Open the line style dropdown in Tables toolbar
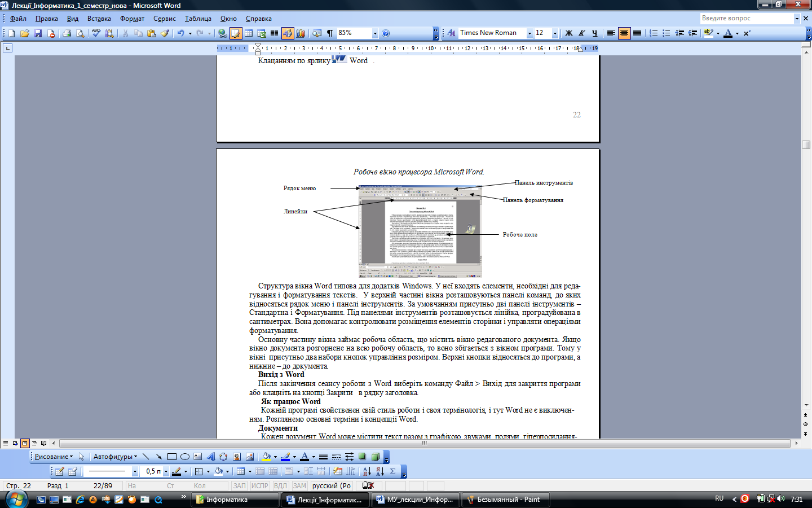 tap(135, 471)
